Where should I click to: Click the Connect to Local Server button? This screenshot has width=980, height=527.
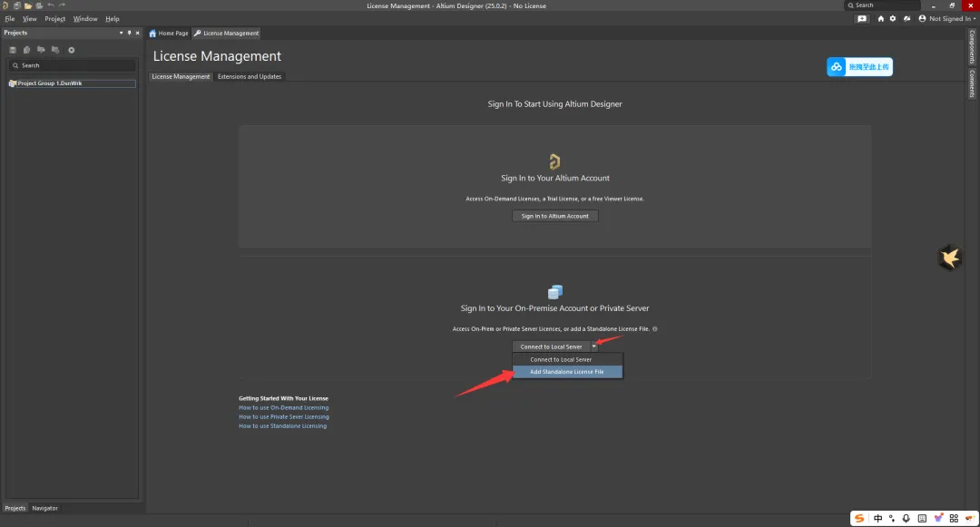click(551, 346)
